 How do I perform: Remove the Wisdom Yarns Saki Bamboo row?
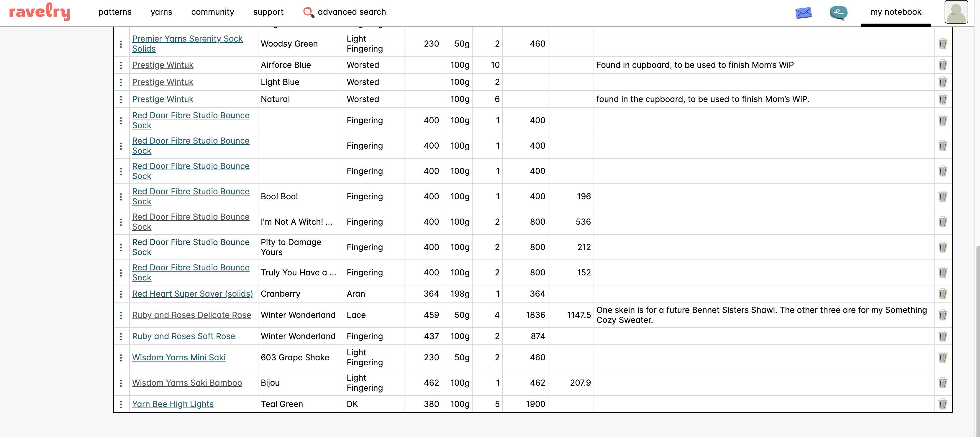point(942,383)
